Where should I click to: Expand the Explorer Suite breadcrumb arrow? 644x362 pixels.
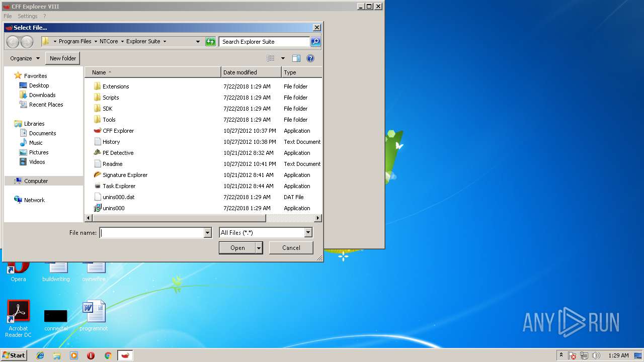click(165, 42)
